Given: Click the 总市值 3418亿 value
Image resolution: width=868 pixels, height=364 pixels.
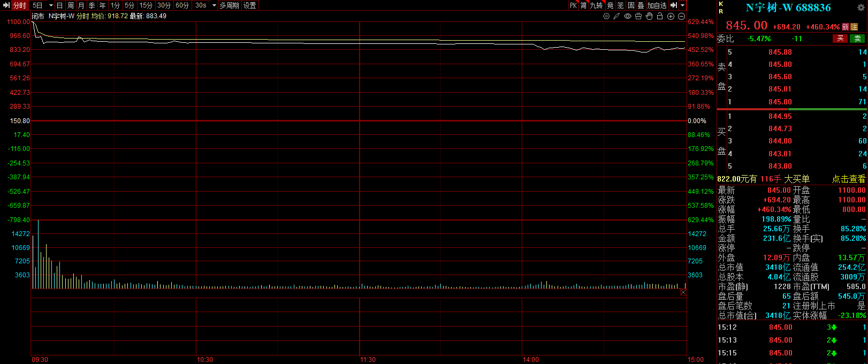Looking at the screenshot, I should [778, 267].
